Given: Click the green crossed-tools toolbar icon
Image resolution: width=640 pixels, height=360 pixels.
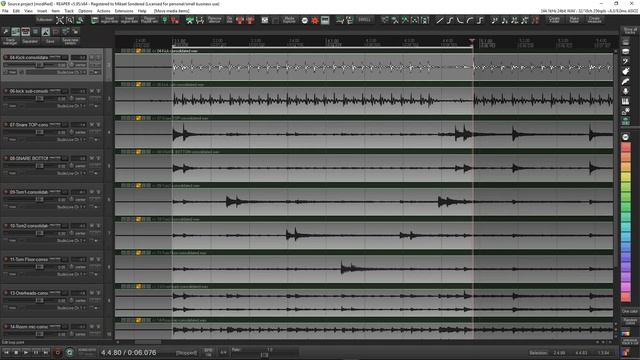Looking at the screenshot, I should (x=189, y=20).
